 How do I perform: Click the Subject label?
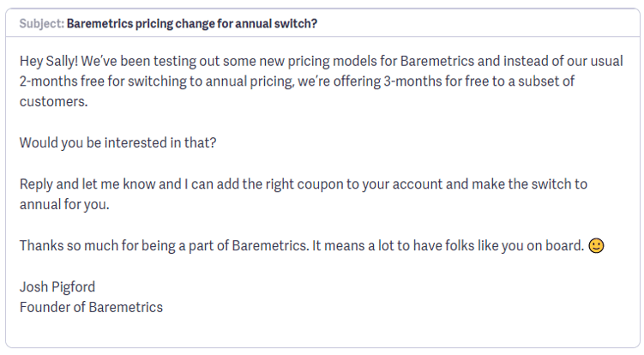click(42, 24)
